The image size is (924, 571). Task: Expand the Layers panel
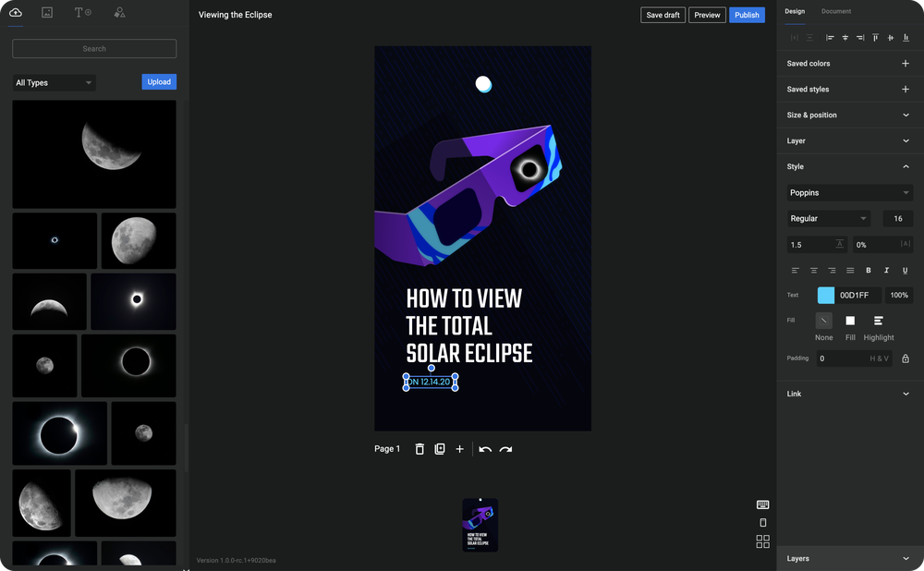pyautogui.click(x=848, y=558)
